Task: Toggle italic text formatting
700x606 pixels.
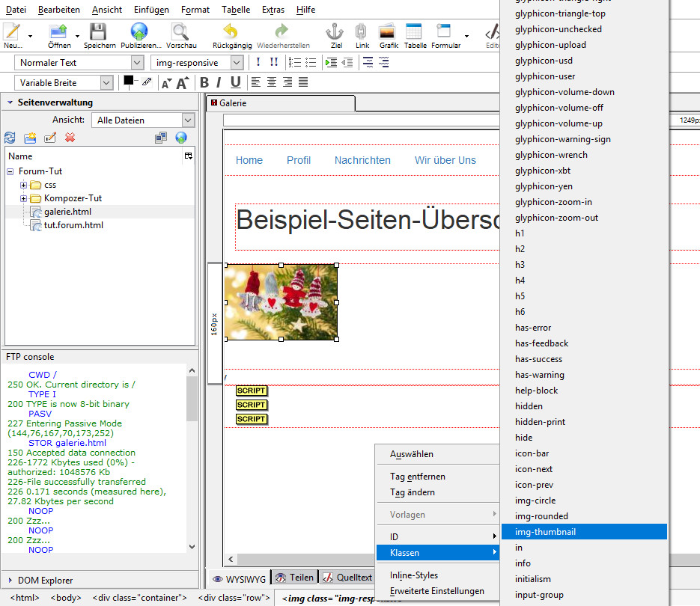Action: pyautogui.click(x=219, y=82)
